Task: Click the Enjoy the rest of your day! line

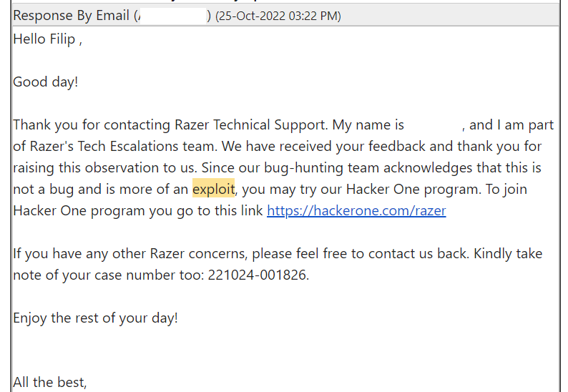Action: click(x=96, y=318)
